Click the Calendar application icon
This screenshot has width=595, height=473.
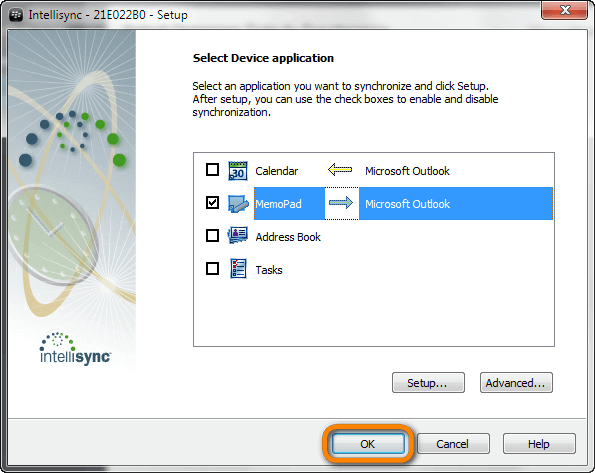tap(238, 170)
